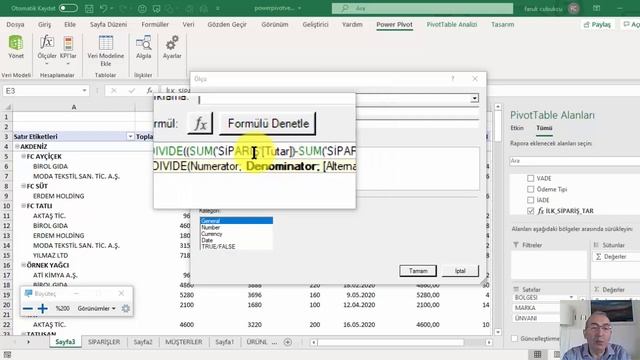
Task: Zoom out with Büyüteç minus icon
Action: (x=27, y=309)
